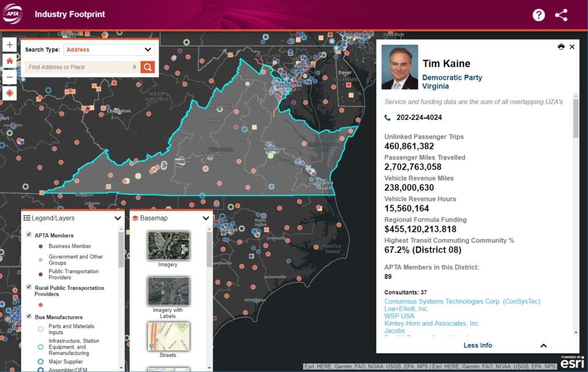Image resolution: width=588 pixels, height=372 pixels.
Task: Collapse details with Less Info
Action: point(478,346)
